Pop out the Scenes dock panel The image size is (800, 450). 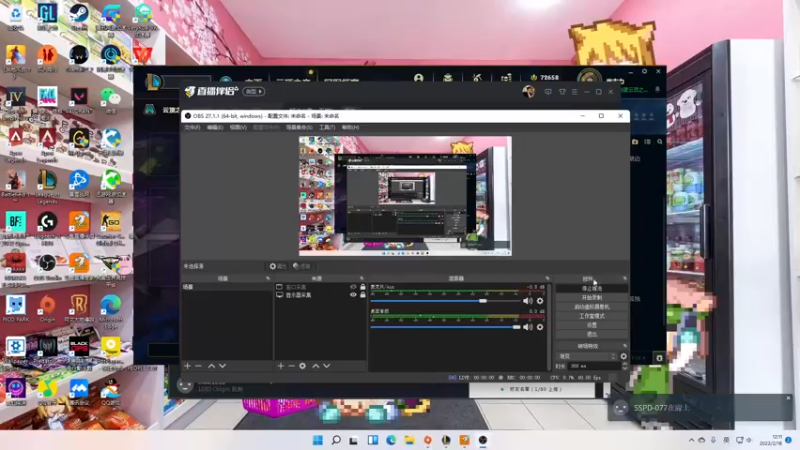tap(268, 279)
